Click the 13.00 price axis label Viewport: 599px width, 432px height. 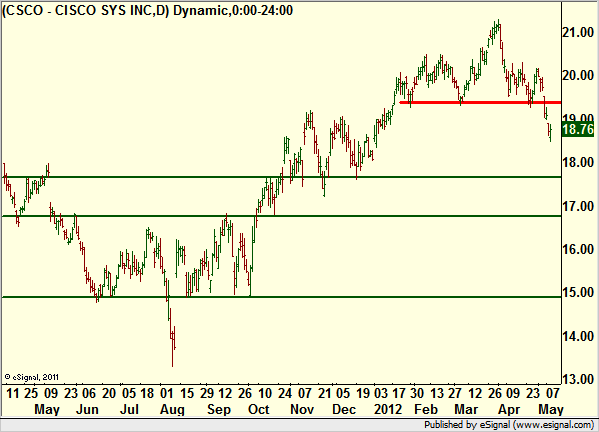click(x=578, y=379)
